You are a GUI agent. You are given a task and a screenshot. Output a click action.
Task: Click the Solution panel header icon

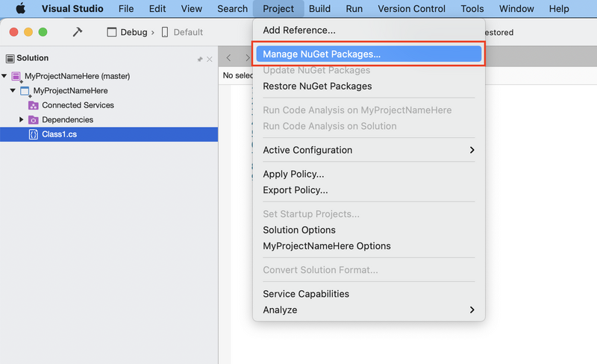click(10, 58)
